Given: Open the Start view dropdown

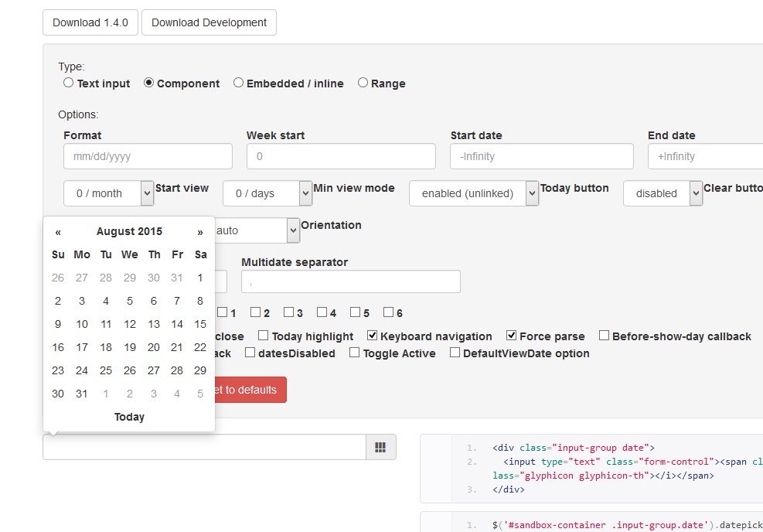Looking at the screenshot, I should click(109, 193).
